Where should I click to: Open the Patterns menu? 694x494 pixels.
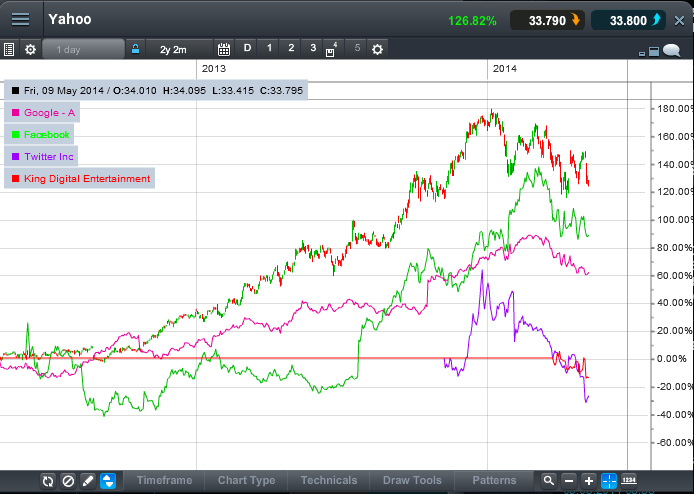pos(494,480)
